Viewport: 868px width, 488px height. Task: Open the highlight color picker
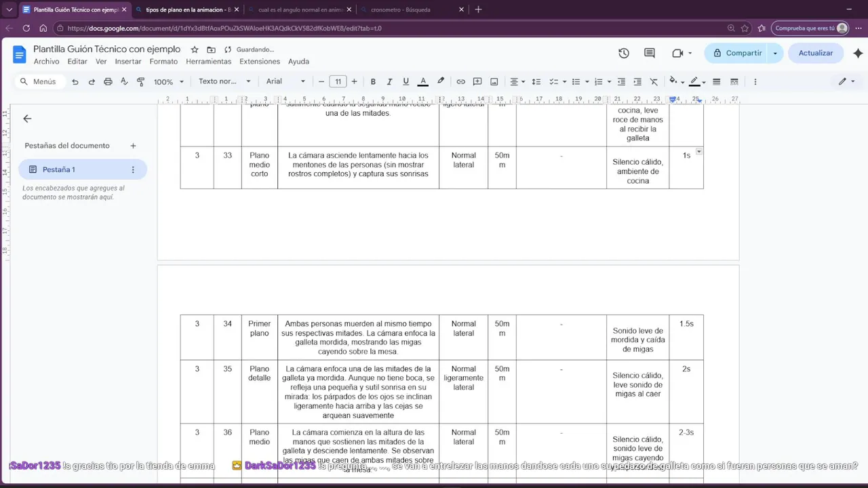tap(441, 81)
